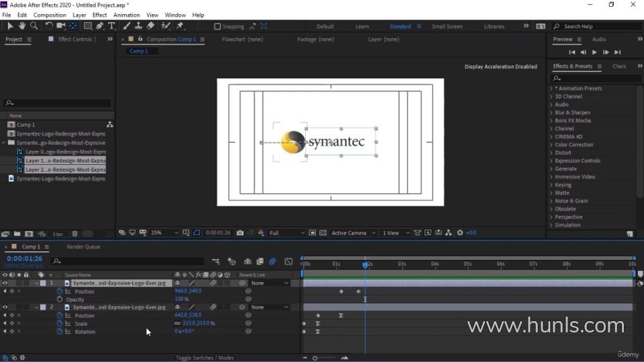Click Toggle Switches / Modes button
Viewport: 644px width, 362px height.
(x=205, y=357)
